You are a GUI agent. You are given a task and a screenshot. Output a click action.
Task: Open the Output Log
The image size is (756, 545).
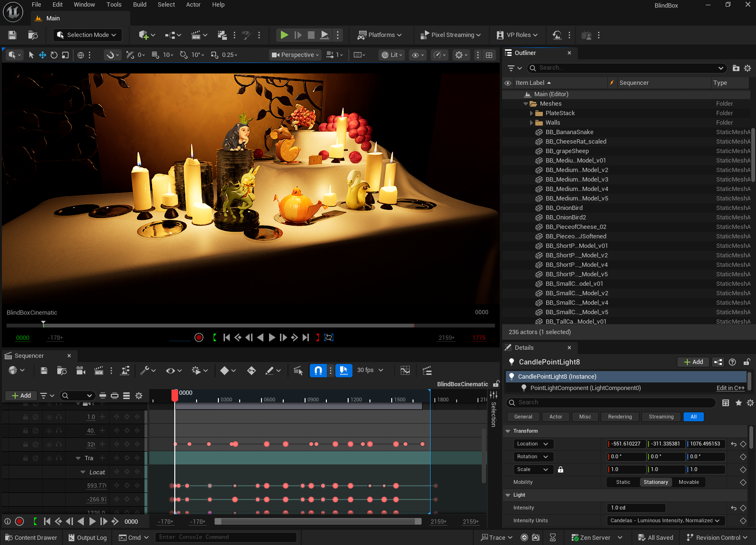[x=88, y=537]
